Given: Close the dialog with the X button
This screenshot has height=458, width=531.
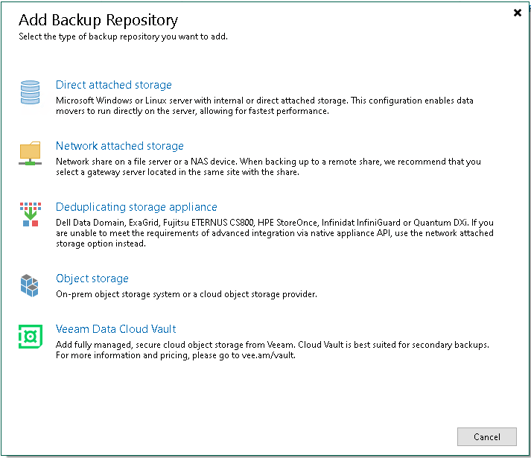Looking at the screenshot, I should coord(517,13).
